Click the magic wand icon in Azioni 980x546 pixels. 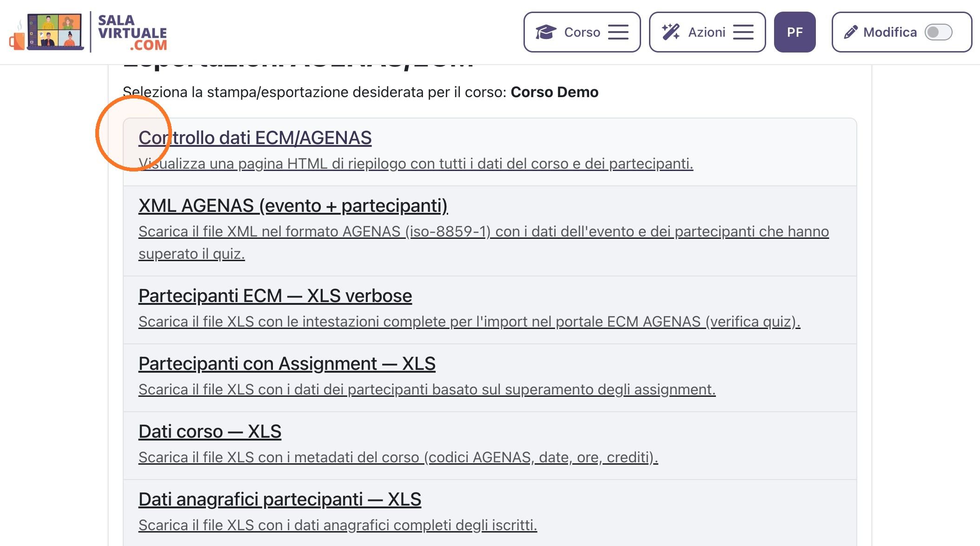click(671, 32)
